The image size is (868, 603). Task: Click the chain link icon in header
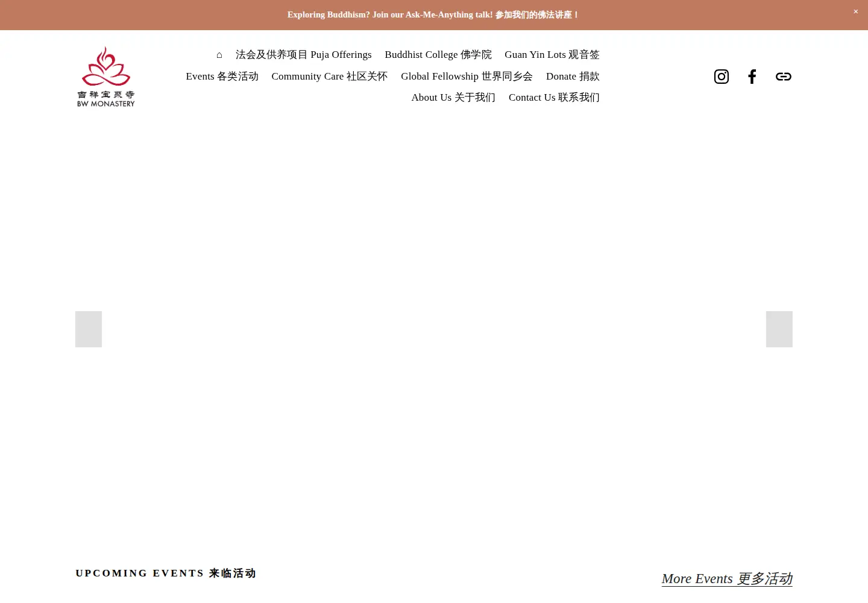pos(784,77)
